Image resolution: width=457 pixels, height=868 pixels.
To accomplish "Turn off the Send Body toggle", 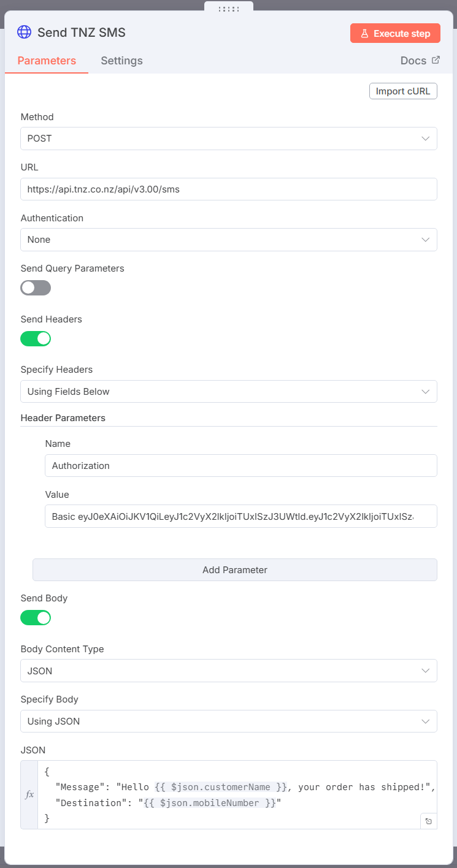I will coord(35,617).
